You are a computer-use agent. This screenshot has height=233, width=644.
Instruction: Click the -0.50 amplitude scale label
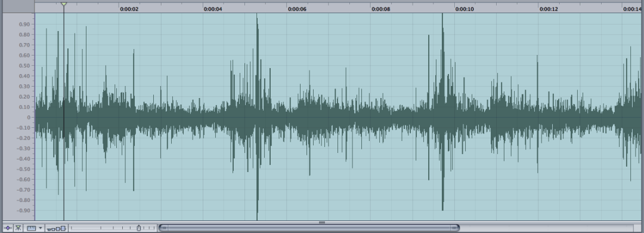pyautogui.click(x=23, y=169)
